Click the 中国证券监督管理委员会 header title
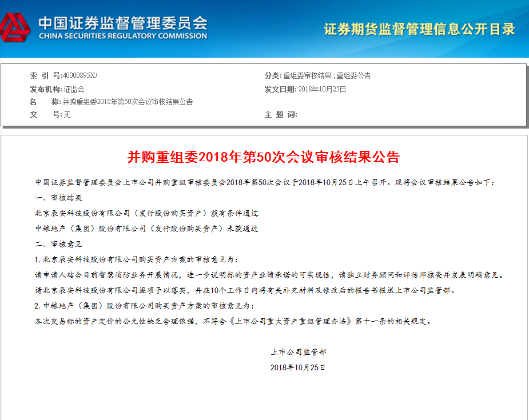Screen dimensions: 529x420 123,23
